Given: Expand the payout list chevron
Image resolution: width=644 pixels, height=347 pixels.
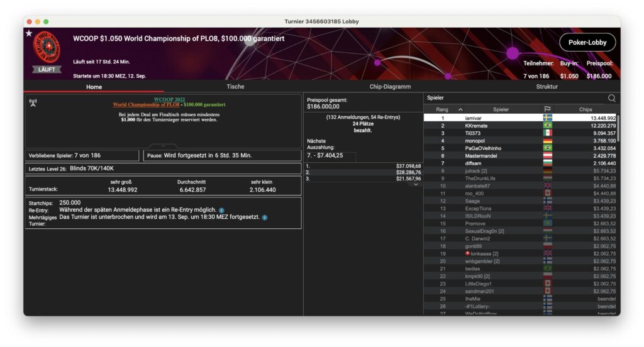Looking at the screenshot, I should (416, 184).
